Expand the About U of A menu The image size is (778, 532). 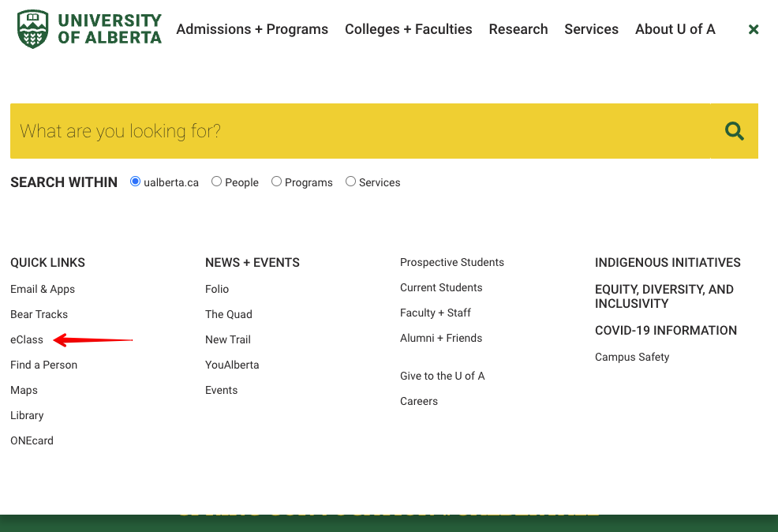point(675,29)
